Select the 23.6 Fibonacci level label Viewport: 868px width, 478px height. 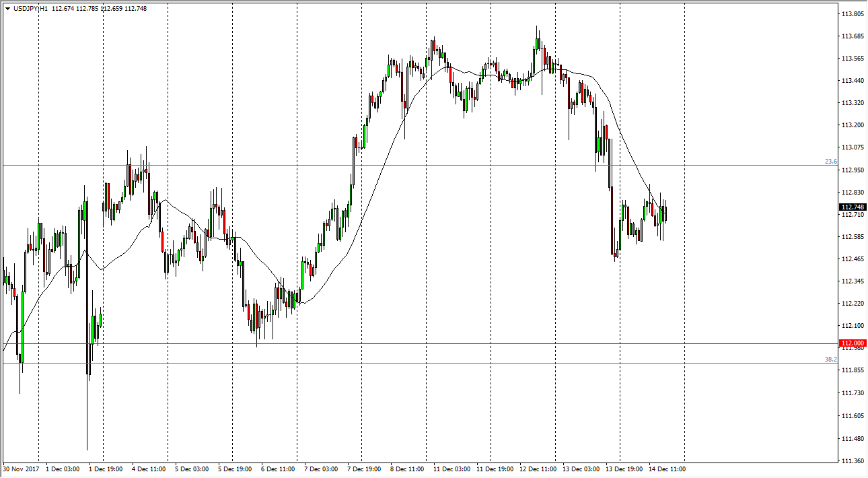coord(830,162)
